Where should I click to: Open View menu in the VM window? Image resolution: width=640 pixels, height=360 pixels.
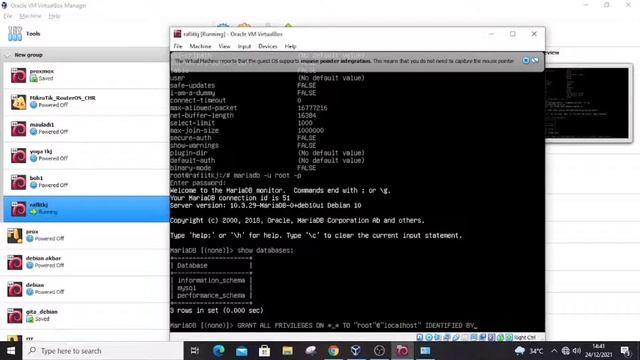coord(224,46)
